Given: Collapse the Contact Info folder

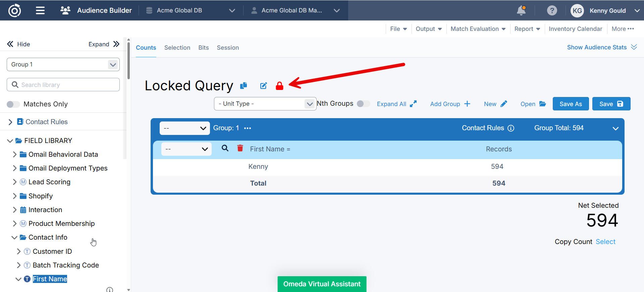Looking at the screenshot, I should 14,238.
